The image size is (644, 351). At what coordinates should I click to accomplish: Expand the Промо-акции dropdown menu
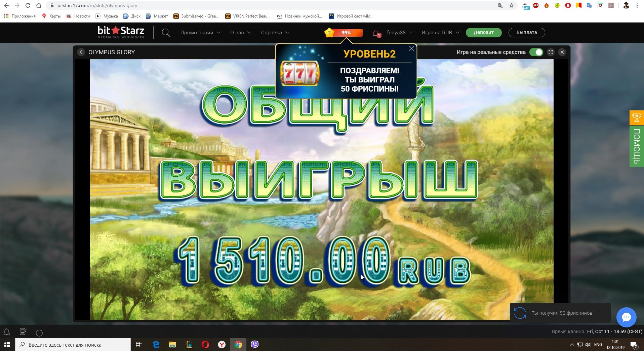200,33
